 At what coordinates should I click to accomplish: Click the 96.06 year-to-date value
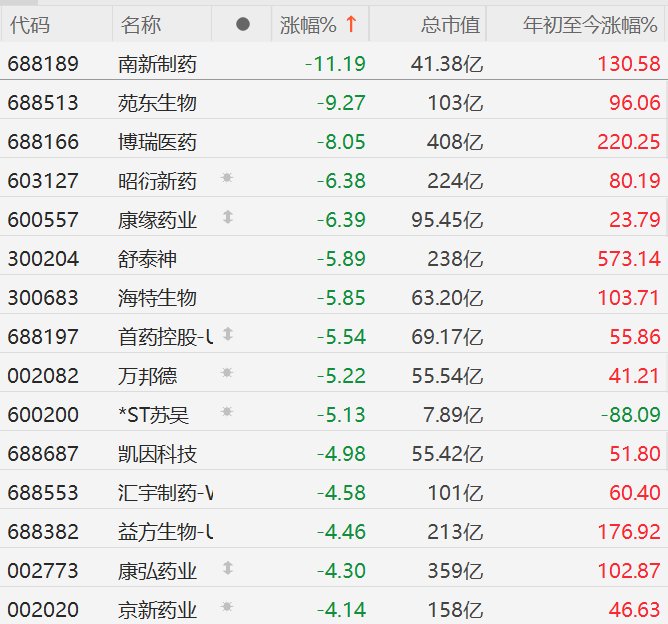pos(635,103)
